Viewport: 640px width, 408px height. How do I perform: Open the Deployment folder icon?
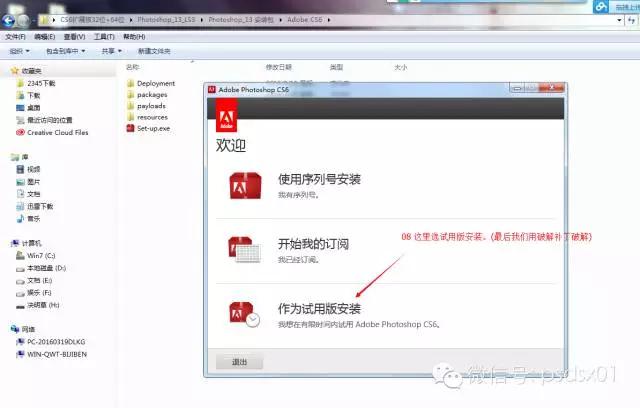click(x=131, y=83)
